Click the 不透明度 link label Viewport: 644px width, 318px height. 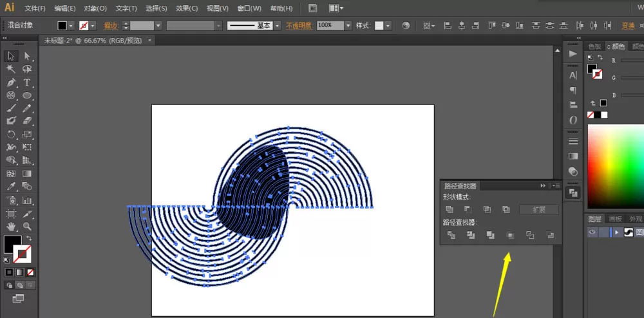point(299,26)
